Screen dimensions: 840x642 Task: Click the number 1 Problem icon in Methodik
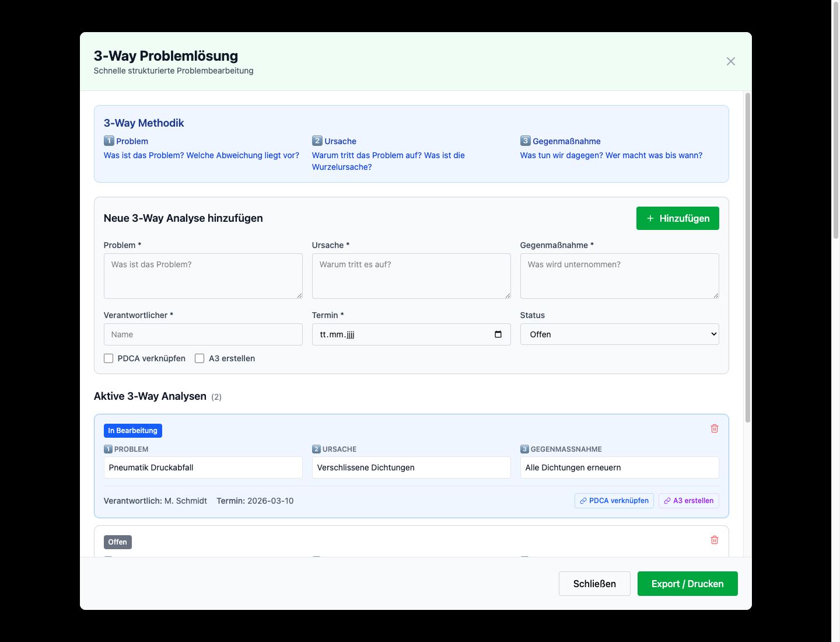[109, 141]
